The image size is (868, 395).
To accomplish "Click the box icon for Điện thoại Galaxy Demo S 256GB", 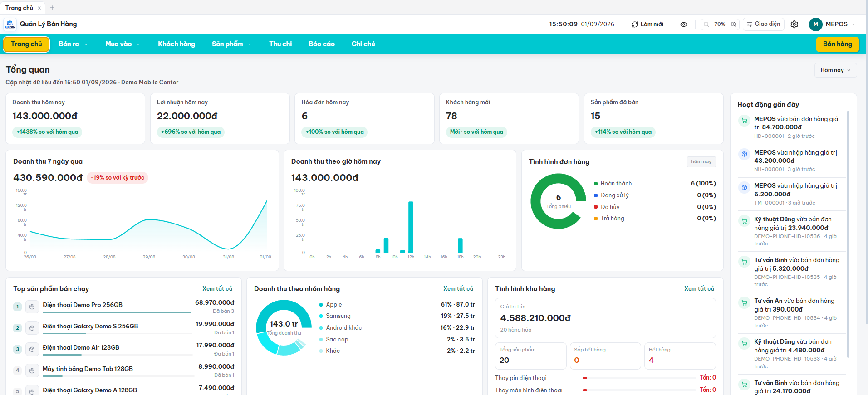I will 32,328.
